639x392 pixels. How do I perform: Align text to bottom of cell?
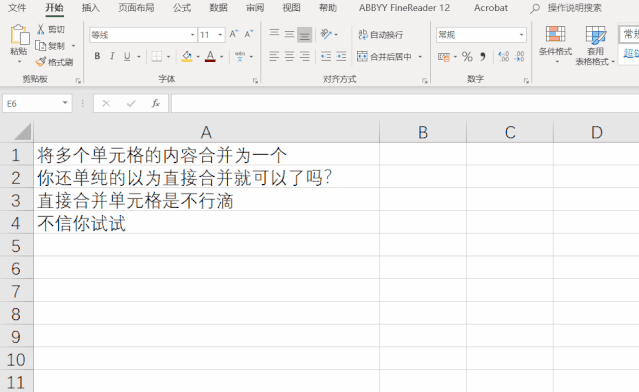coord(304,35)
